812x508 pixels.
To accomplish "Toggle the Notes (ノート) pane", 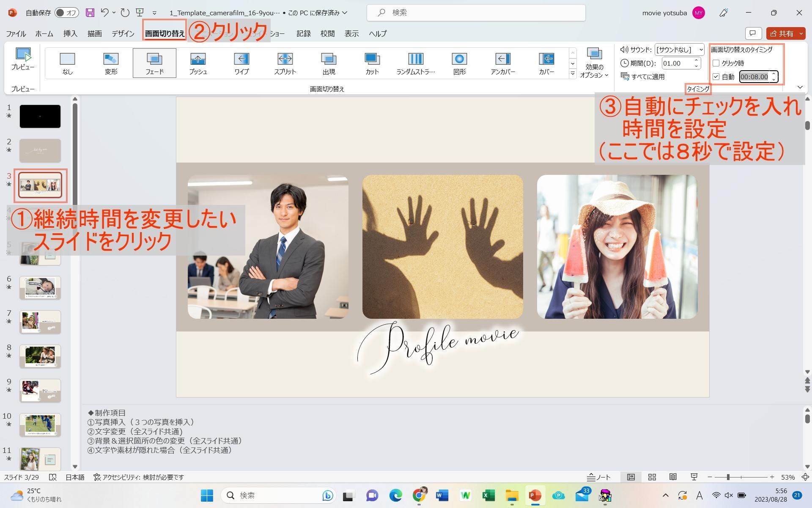I will tap(599, 477).
